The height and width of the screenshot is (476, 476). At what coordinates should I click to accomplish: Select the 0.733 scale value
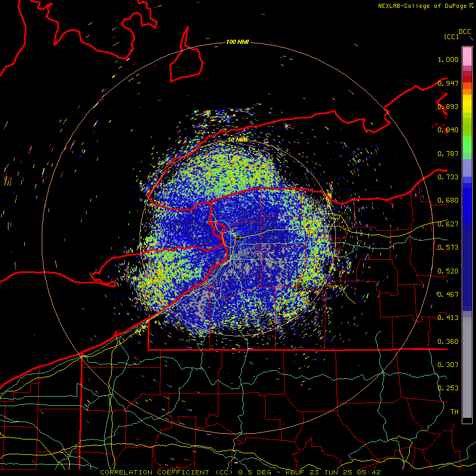[448, 177]
